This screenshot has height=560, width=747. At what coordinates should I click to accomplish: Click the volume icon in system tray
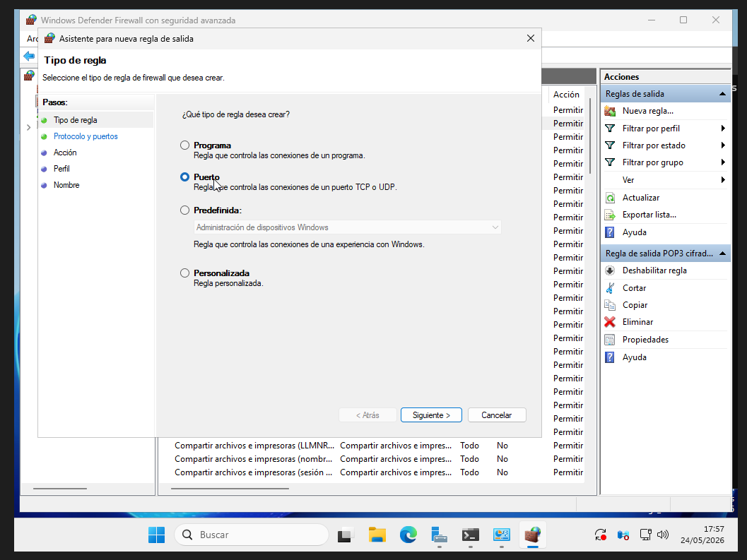[663, 535]
